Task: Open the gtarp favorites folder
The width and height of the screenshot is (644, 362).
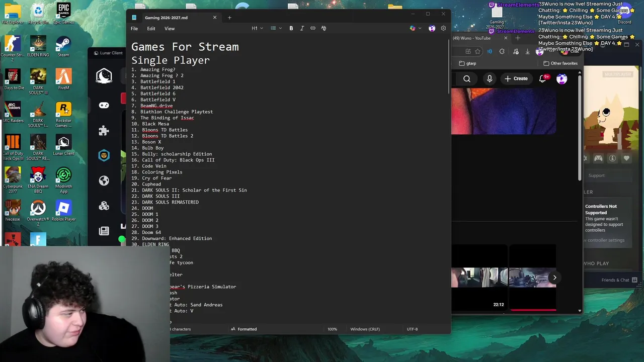Action: [x=467, y=63]
